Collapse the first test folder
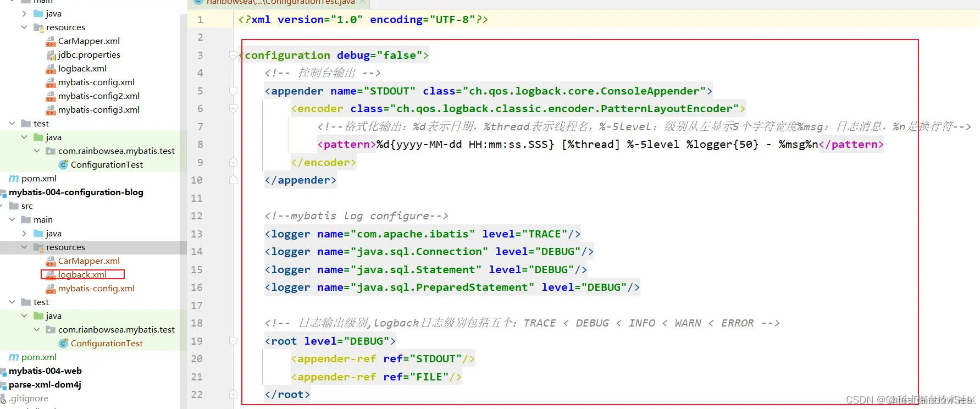The image size is (980, 409). [12, 124]
